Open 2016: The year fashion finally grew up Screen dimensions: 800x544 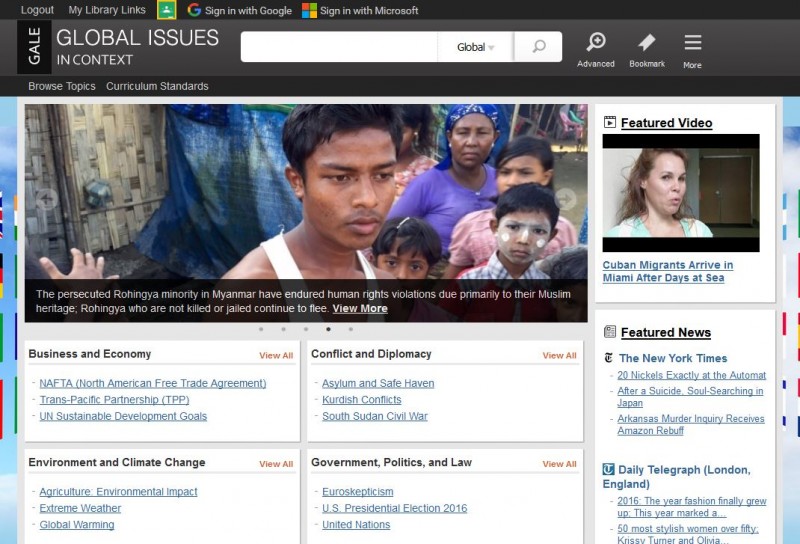692,507
